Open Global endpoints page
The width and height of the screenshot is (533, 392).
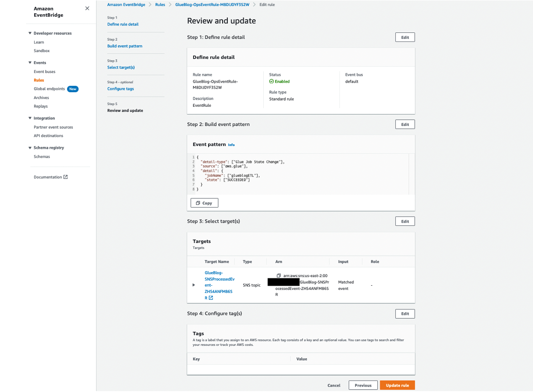click(49, 89)
